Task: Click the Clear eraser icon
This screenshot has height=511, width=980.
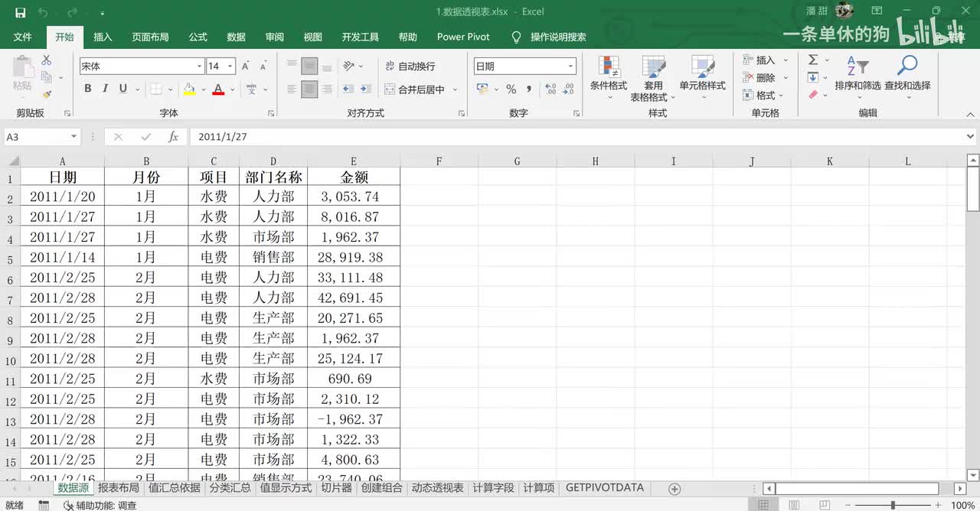Action: 813,95
